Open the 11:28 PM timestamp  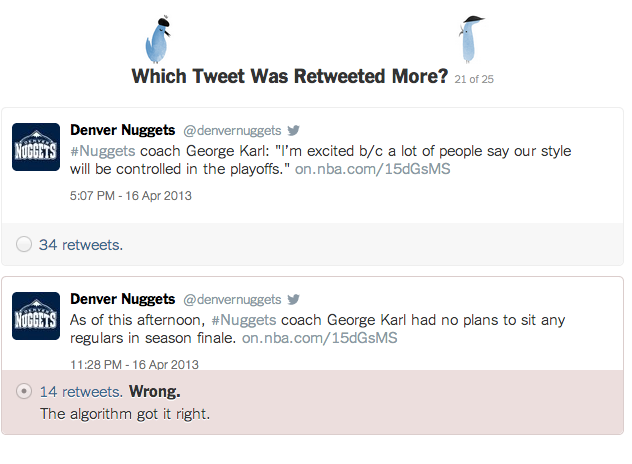tap(134, 364)
